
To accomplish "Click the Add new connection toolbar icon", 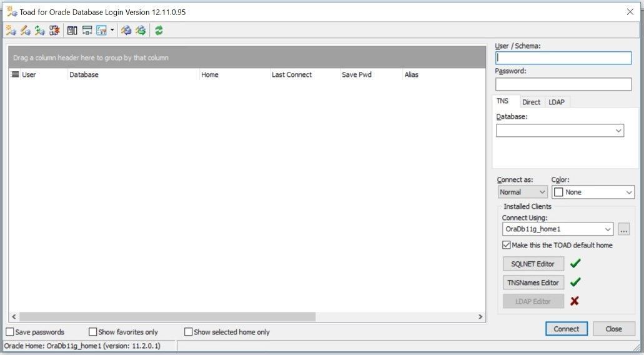I will coord(11,30).
